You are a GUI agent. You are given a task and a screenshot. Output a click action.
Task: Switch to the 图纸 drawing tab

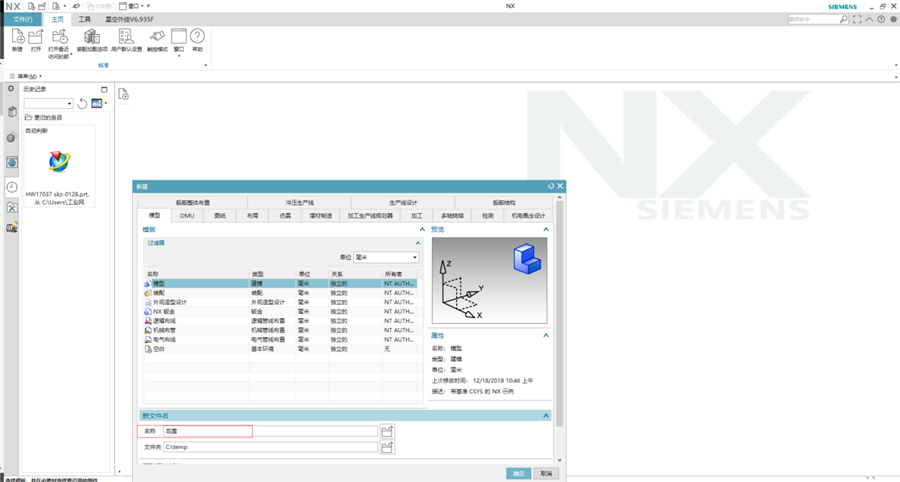220,216
